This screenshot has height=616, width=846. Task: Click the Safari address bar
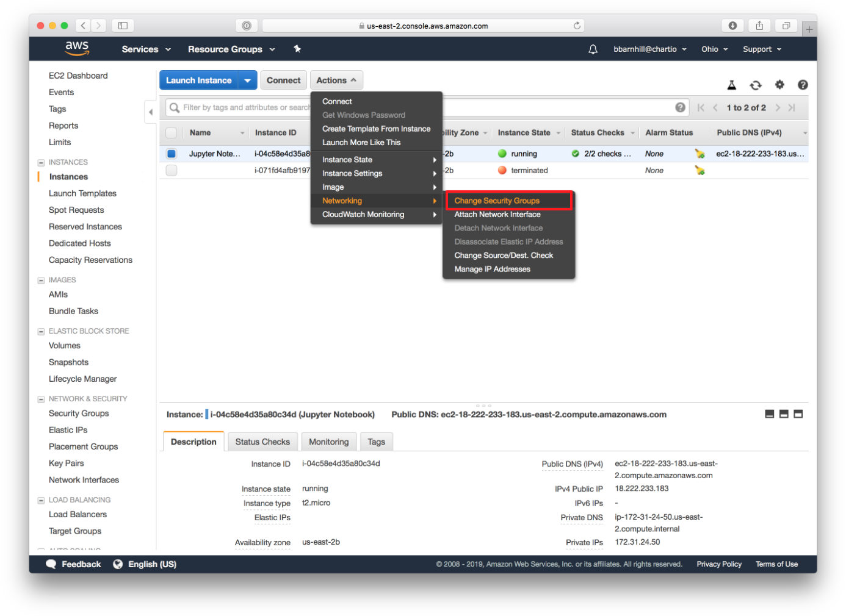[423, 26]
